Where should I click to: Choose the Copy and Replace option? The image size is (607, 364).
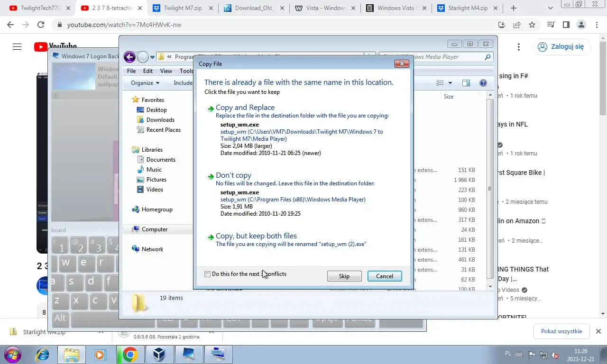(x=245, y=108)
